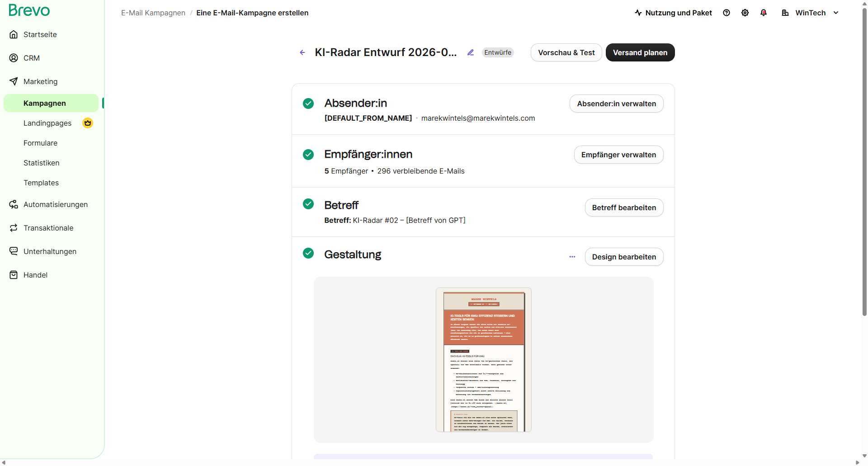The image size is (868, 466).
Task: Click the marekwintels@marekwintels.com sender address
Action: [x=478, y=118]
